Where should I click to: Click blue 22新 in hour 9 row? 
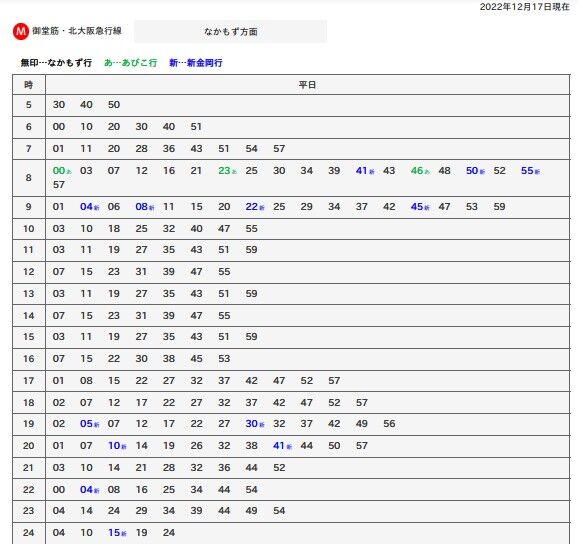pyautogui.click(x=255, y=207)
